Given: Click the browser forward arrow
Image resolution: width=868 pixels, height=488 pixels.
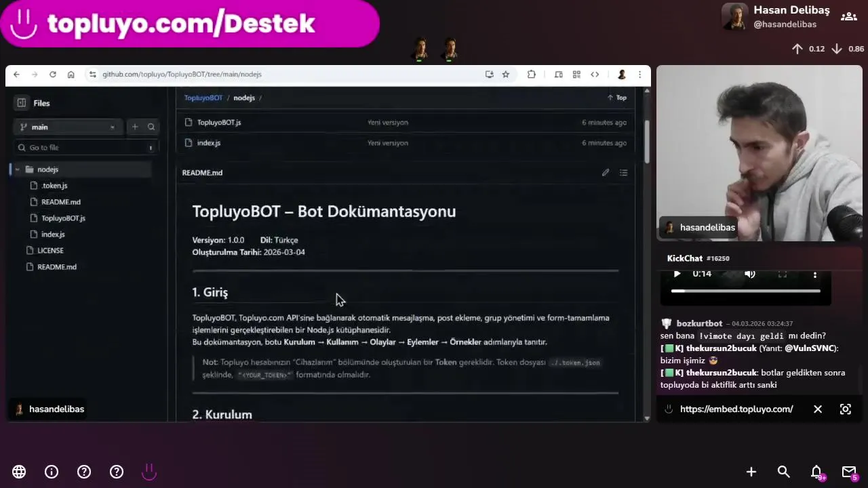Looking at the screenshot, I should 35,75.
